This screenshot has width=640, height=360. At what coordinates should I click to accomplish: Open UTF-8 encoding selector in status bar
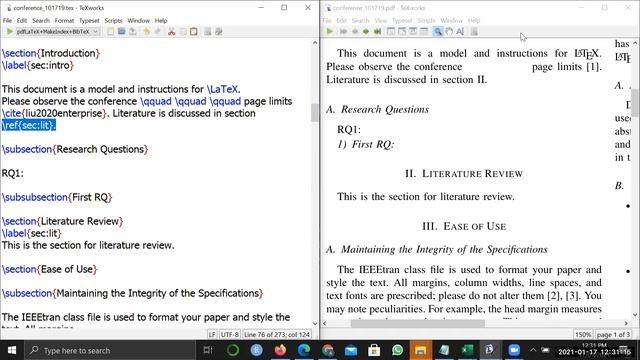tap(229, 335)
